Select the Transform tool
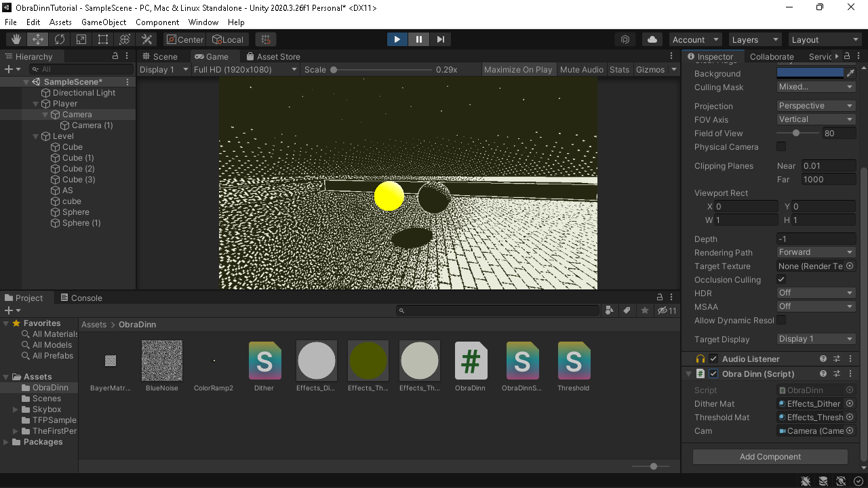Screen dimensions: 868x488 [125, 39]
